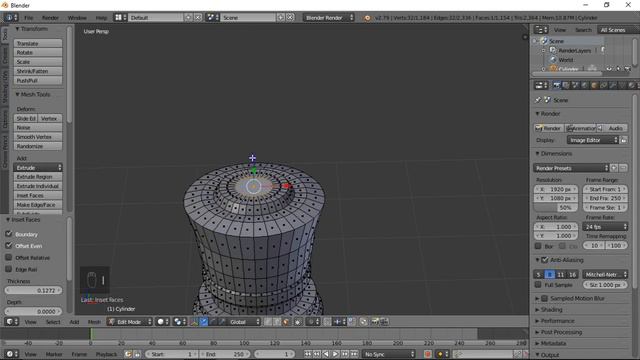Open the Mitchell-Netravali filter dropdown

click(x=605, y=275)
